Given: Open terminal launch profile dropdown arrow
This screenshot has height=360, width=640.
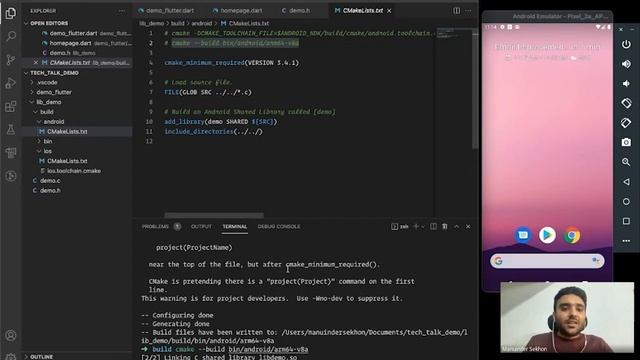Looking at the screenshot, I should point(423,226).
